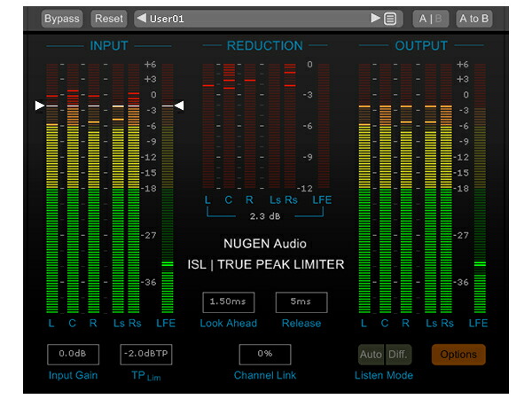Enable Auto listen mode

click(x=372, y=355)
